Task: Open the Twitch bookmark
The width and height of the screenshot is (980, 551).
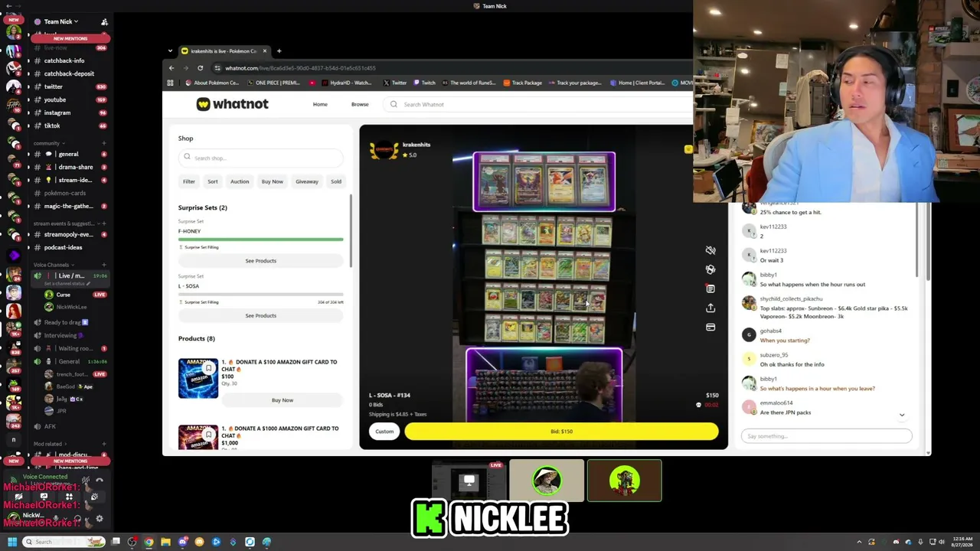Action: [425, 83]
